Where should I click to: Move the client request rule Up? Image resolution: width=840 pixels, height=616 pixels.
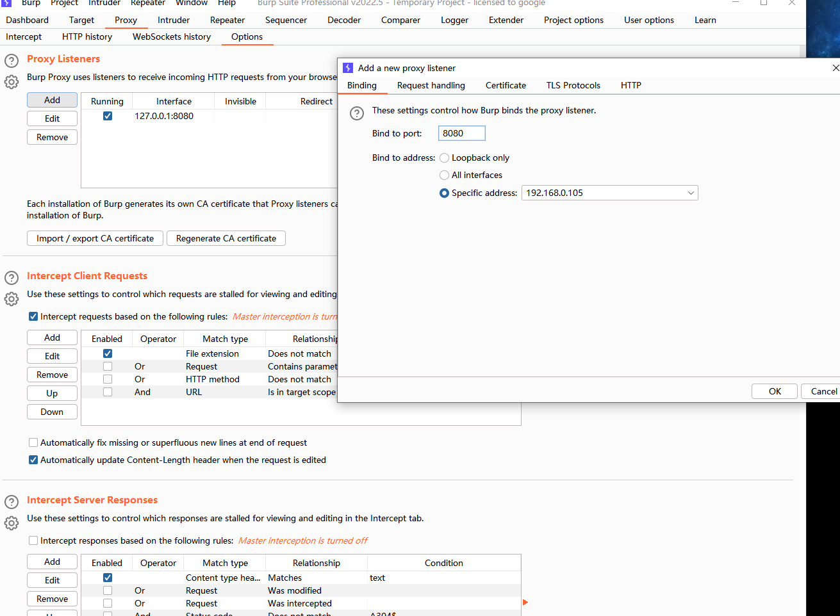pyautogui.click(x=53, y=393)
